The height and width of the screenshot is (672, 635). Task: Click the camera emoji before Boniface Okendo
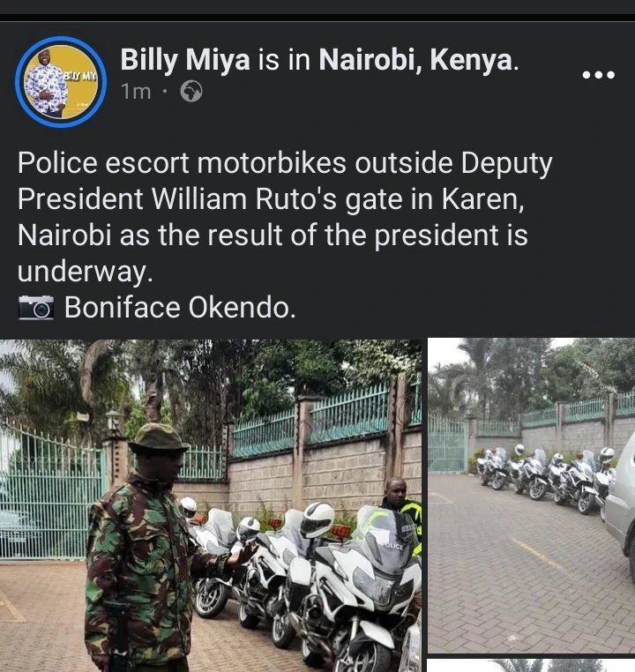36,307
